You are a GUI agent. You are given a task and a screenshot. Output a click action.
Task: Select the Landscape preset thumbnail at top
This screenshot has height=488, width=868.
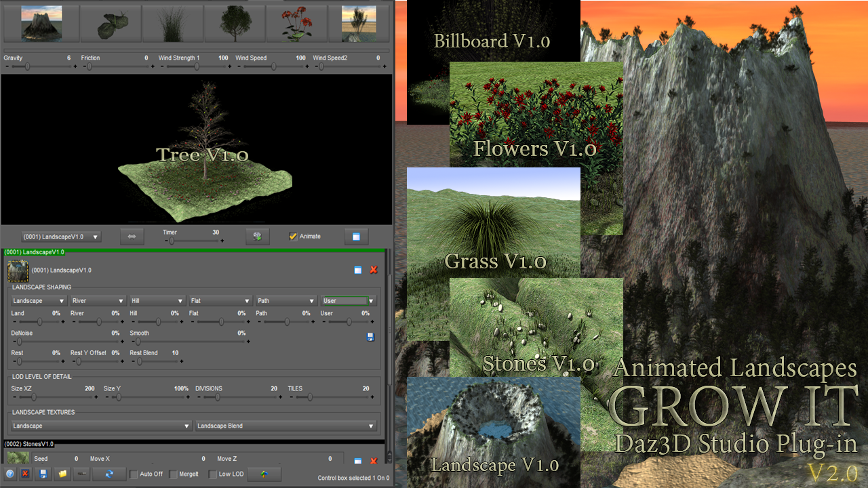click(x=41, y=24)
